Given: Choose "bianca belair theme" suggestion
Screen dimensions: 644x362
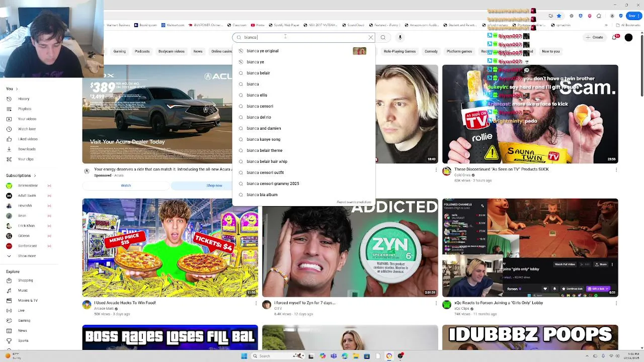Looking at the screenshot, I should click(304, 150).
